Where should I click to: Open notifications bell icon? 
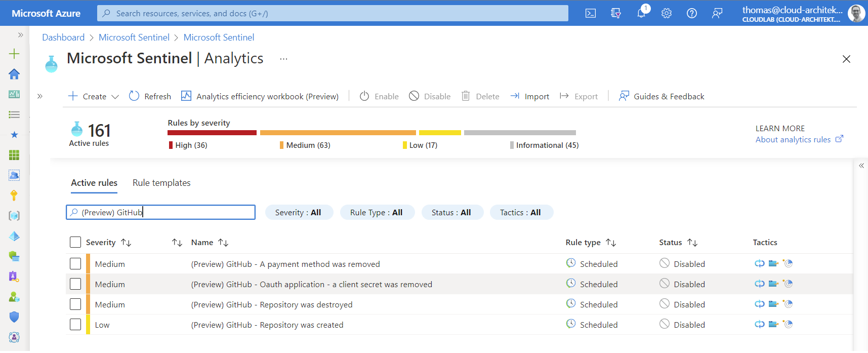coord(641,13)
